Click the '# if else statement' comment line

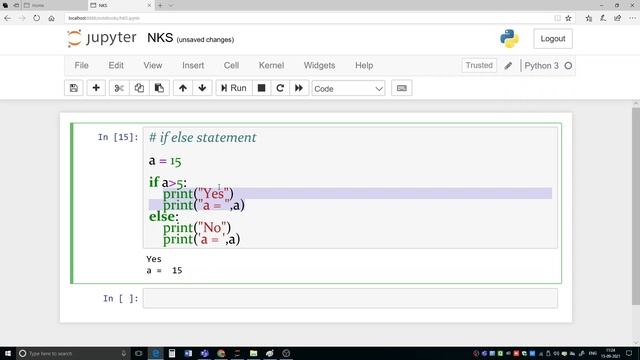tap(202, 138)
